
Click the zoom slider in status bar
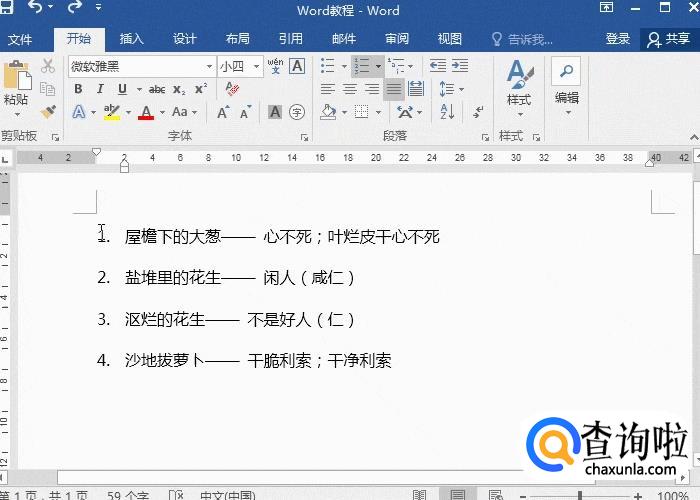(x=580, y=496)
